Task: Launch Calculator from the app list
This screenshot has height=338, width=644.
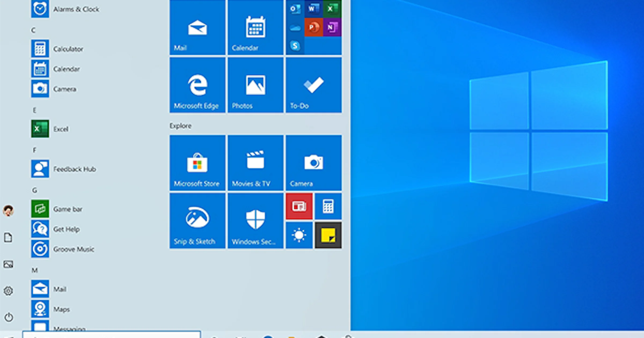Action: coord(58,49)
